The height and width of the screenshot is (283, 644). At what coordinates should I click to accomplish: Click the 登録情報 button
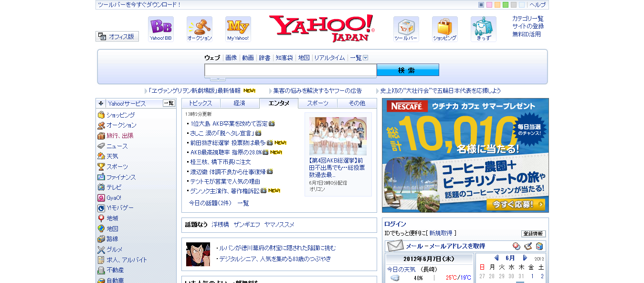533,234
